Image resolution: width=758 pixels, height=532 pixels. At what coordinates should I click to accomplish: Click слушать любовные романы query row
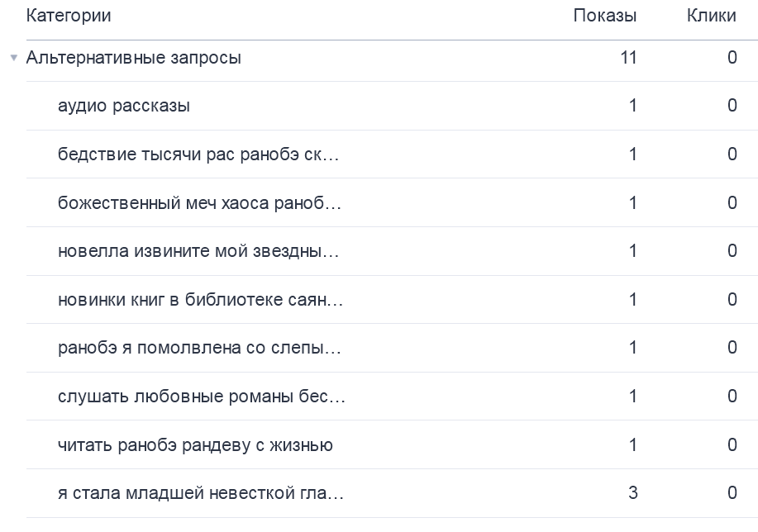click(202, 397)
